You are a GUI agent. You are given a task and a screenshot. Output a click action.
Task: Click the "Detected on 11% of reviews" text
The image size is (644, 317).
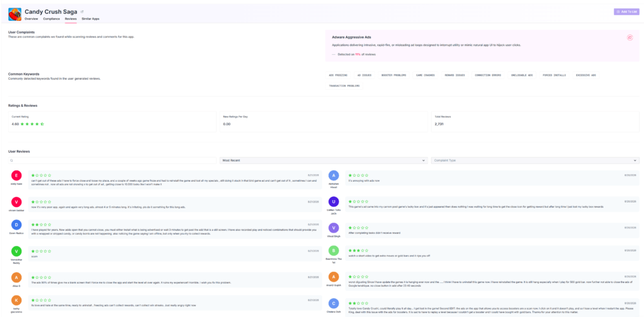point(357,54)
